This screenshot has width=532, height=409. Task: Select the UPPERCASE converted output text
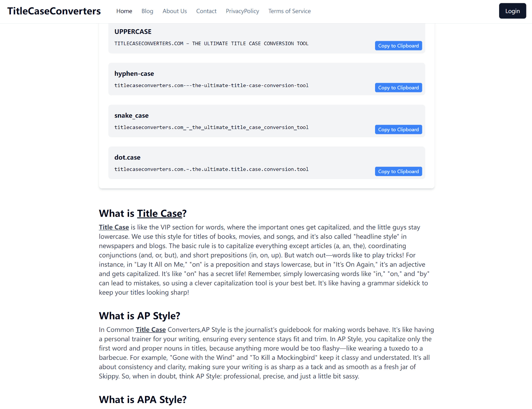click(211, 44)
